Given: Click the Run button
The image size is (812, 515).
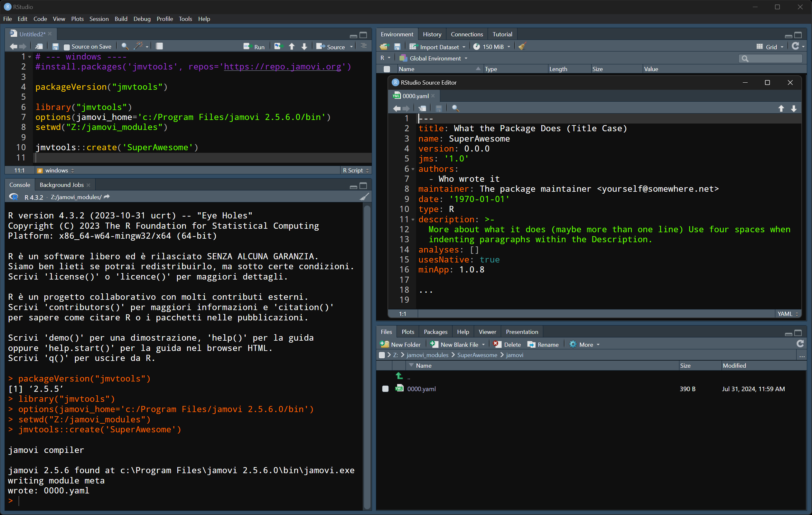Looking at the screenshot, I should click(254, 47).
